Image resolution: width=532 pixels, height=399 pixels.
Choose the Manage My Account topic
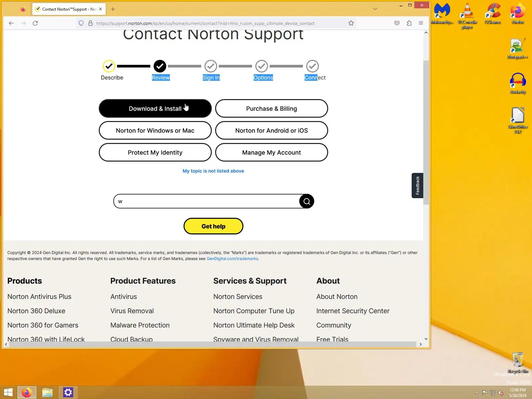click(272, 152)
